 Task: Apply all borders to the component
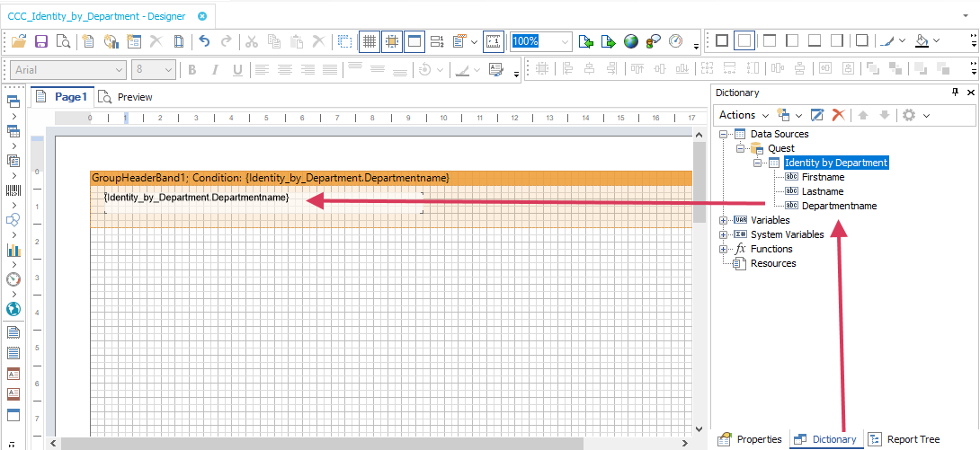pos(722,40)
